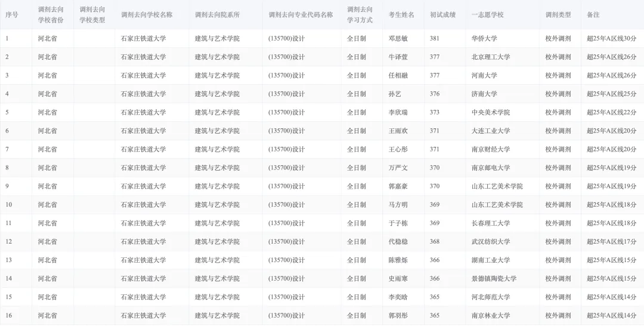
Task: Click first-choice school 南京林业大学
Action: 491,316
